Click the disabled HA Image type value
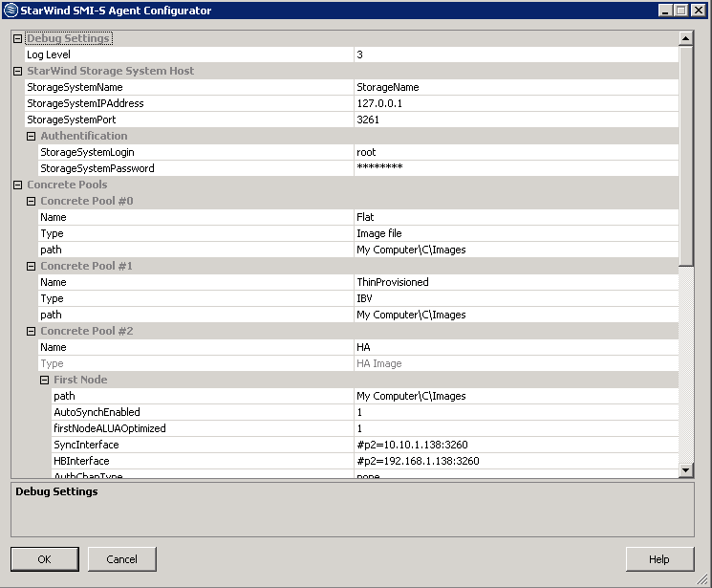Image resolution: width=712 pixels, height=588 pixels. coord(516,363)
